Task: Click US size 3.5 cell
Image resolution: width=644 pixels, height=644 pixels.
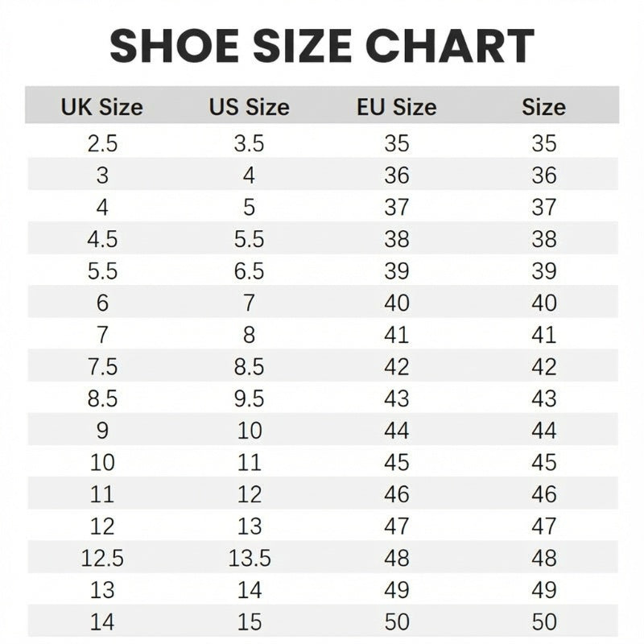Action: pyautogui.click(x=249, y=143)
